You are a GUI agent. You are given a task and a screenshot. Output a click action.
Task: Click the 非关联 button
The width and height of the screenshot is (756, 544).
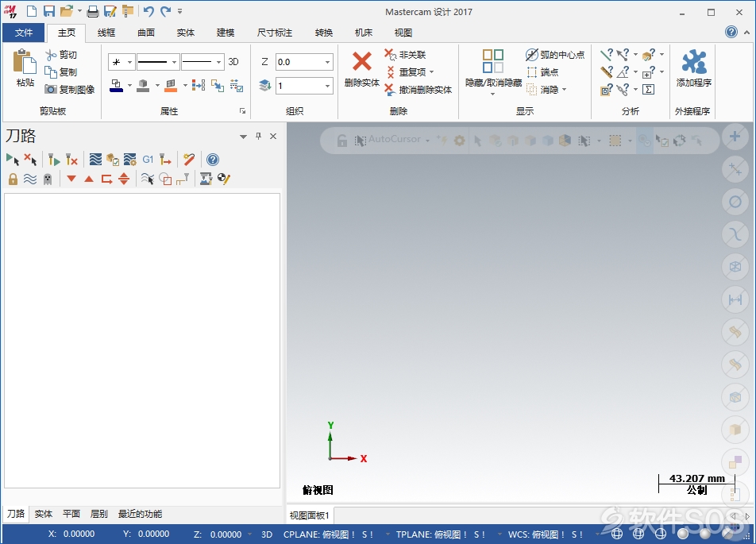tap(405, 55)
